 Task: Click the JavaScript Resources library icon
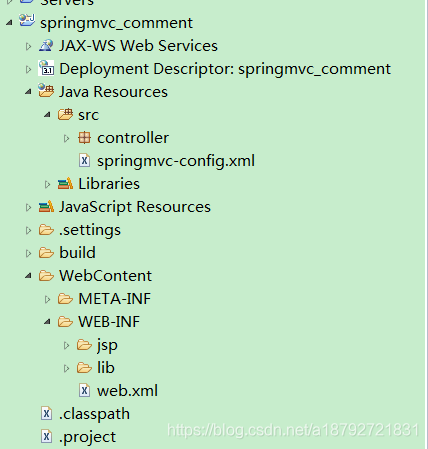[46, 207]
